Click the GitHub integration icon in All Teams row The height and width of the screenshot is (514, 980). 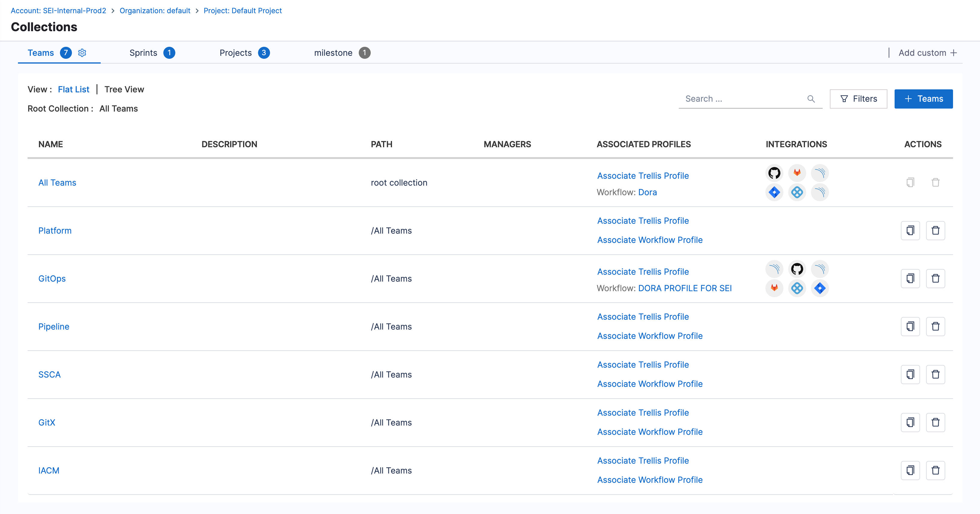coord(774,173)
